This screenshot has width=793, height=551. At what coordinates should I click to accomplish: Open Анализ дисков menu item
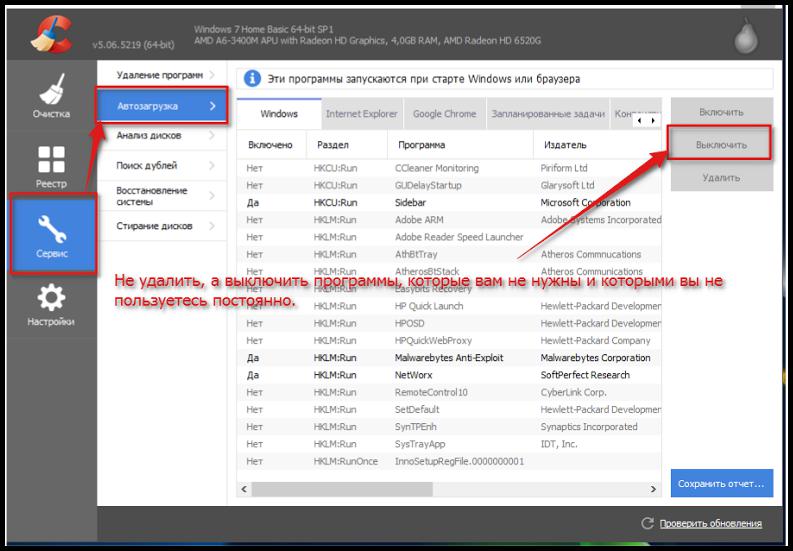point(162,136)
